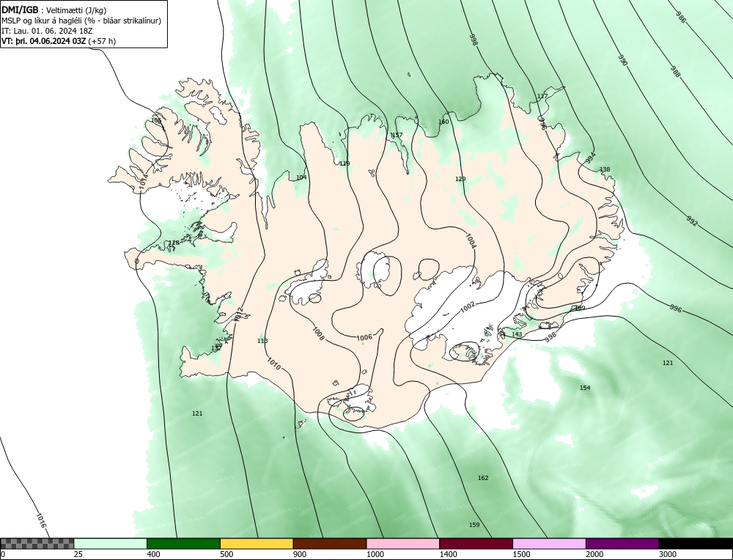Click the legend tick label 2000

pyautogui.click(x=594, y=554)
